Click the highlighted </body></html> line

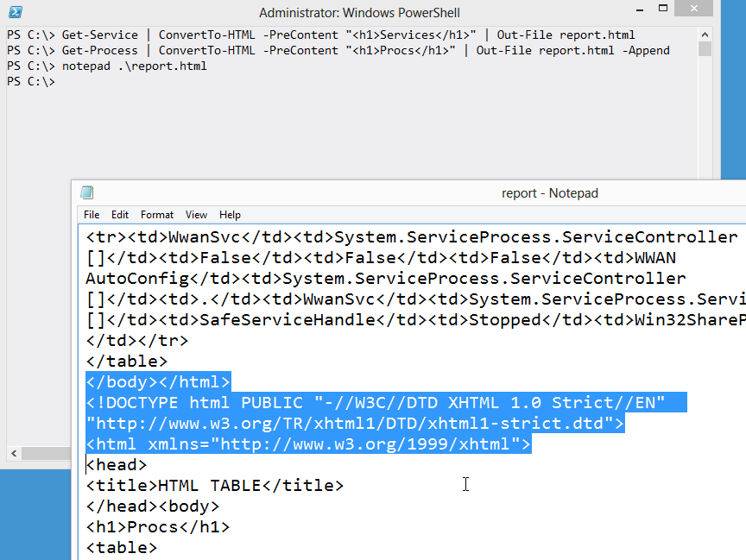tap(158, 382)
